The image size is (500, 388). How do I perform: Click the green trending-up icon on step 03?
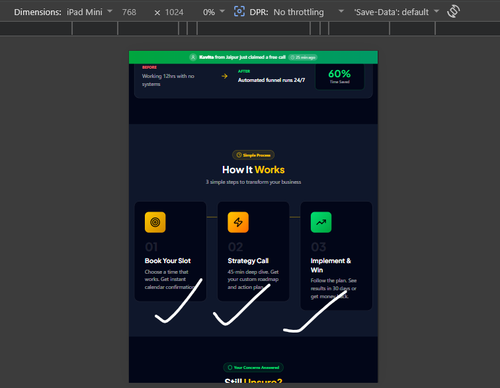click(x=321, y=222)
